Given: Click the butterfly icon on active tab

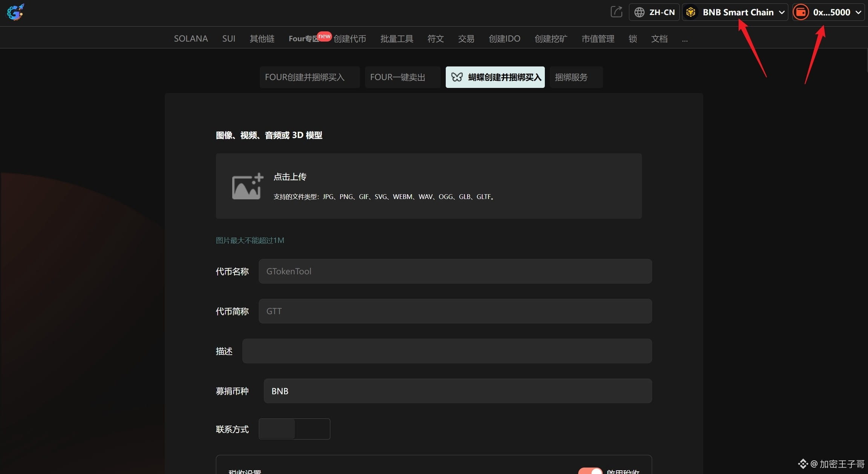Looking at the screenshot, I should click(457, 77).
